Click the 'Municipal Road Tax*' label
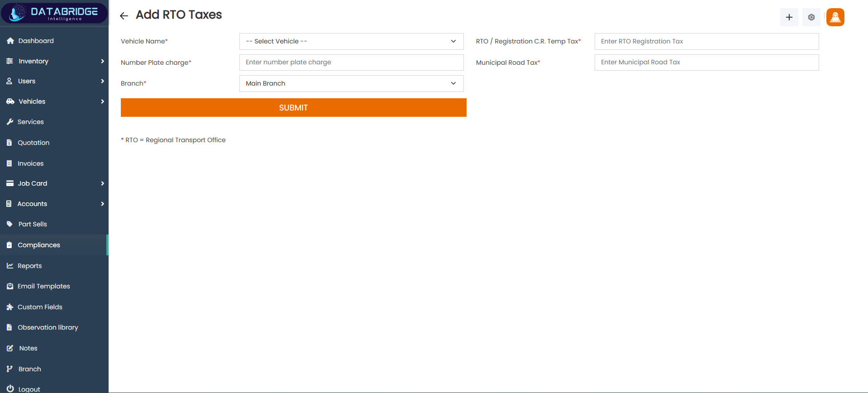Viewport: 868px width, 393px height. coord(508,62)
